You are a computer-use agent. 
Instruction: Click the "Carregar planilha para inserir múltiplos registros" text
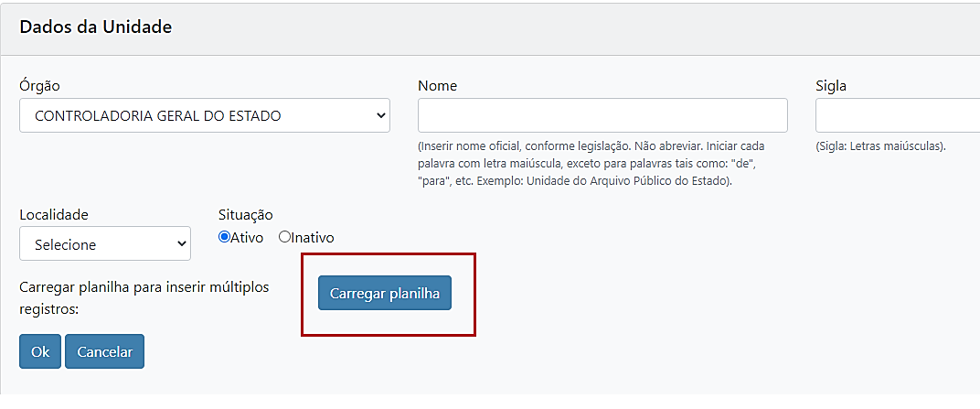coord(144,297)
